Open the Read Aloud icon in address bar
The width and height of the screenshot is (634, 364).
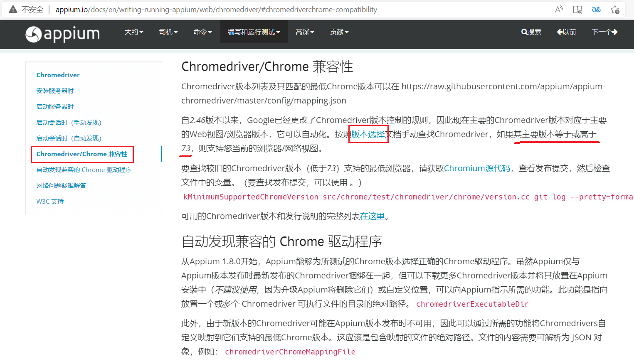pos(559,10)
